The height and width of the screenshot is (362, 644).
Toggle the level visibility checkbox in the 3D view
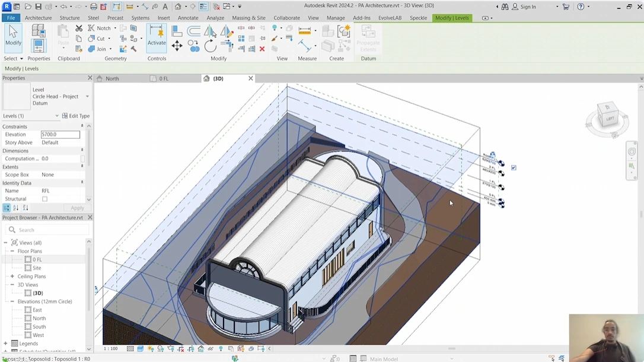point(514,168)
